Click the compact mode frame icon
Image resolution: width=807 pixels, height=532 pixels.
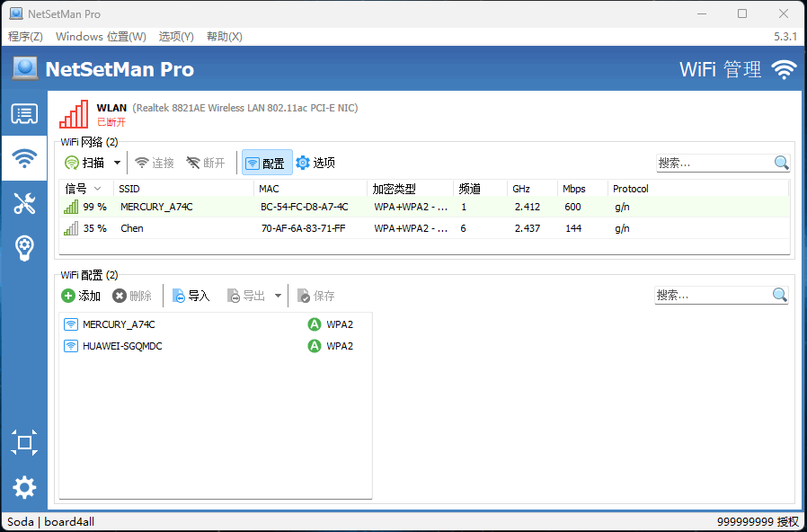pyautogui.click(x=24, y=442)
